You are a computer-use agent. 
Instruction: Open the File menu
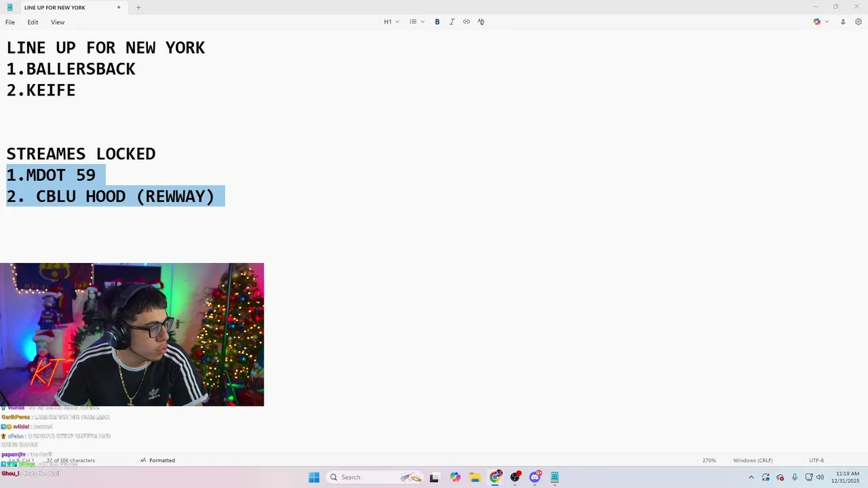10,22
